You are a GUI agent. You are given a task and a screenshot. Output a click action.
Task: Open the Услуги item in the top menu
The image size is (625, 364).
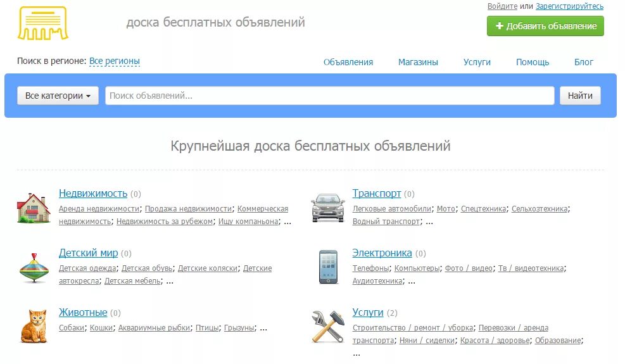point(477,62)
